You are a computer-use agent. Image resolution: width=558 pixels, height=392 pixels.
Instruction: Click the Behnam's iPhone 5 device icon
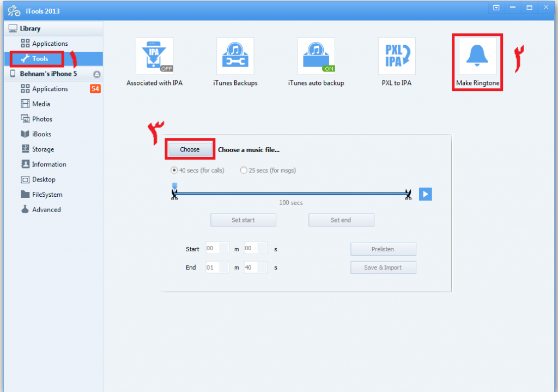tap(13, 74)
